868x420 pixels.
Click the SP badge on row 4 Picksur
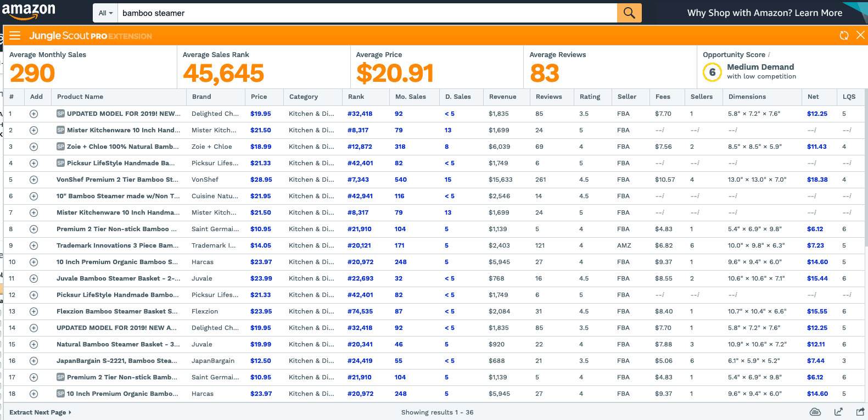click(60, 163)
